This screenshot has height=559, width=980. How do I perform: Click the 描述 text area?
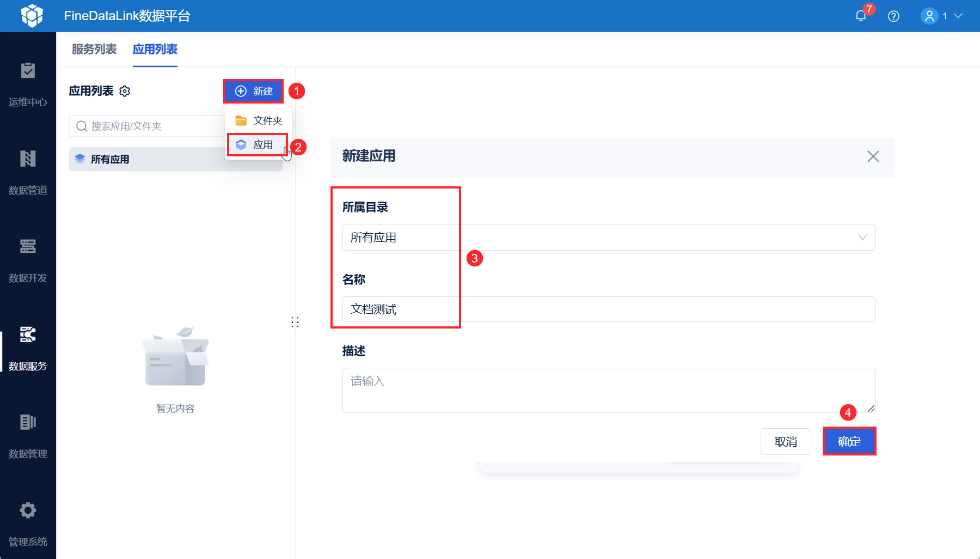coord(609,390)
